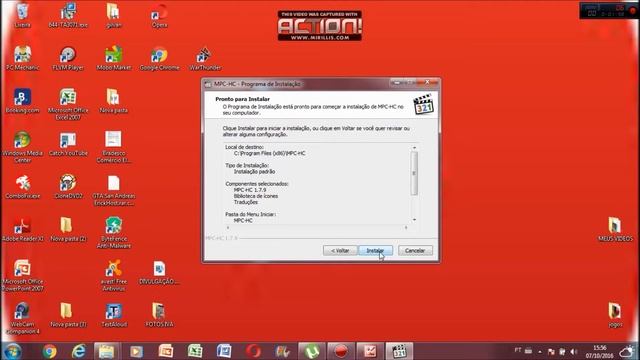Click the taskbar clock showing 15:56
The width and height of the screenshot is (640, 360).
point(599,351)
